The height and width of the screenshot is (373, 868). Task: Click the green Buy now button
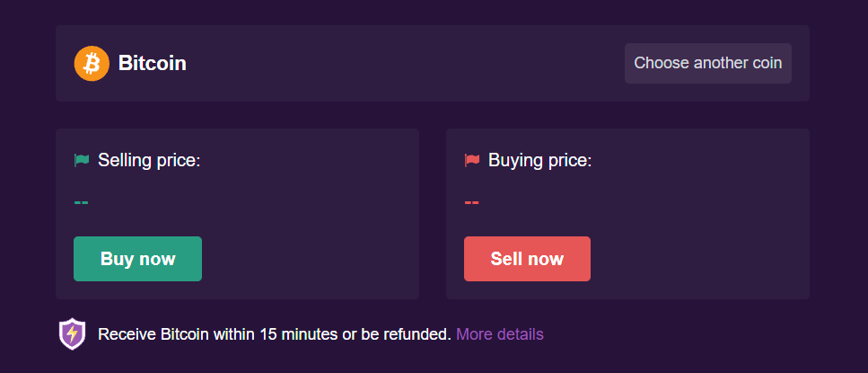click(x=138, y=259)
